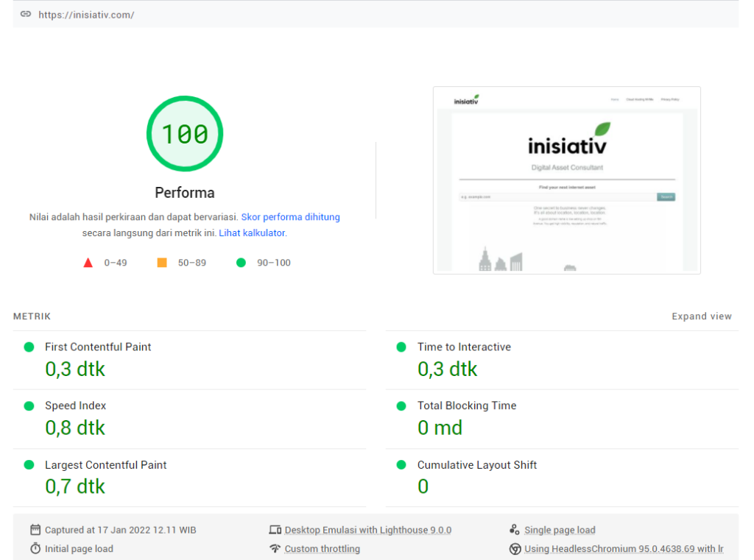Click the orange square 50–89 legend icon

[162, 263]
